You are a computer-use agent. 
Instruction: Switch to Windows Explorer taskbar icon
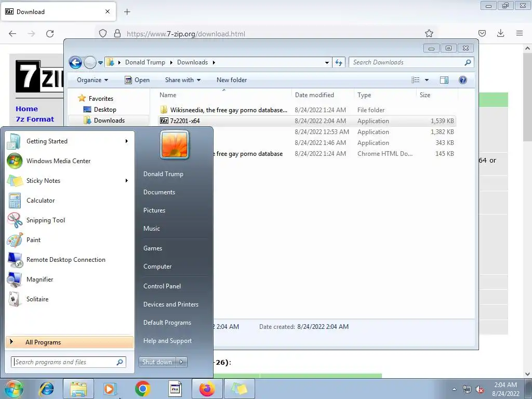pos(78,389)
